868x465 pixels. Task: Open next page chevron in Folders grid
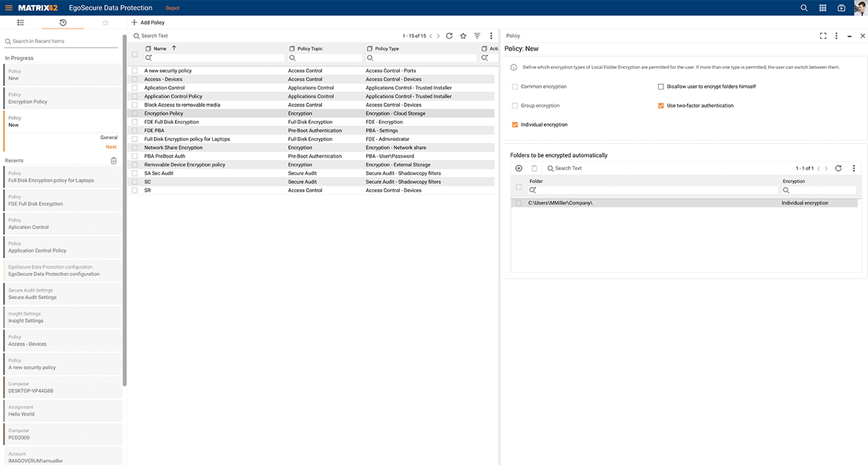point(826,168)
